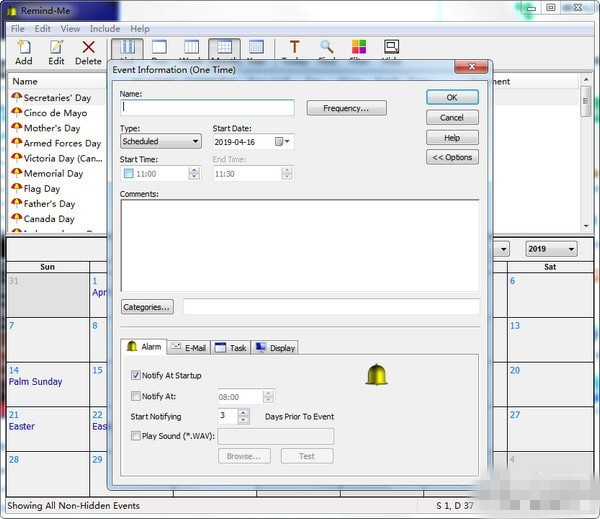Click the Frequency... button

346,108
